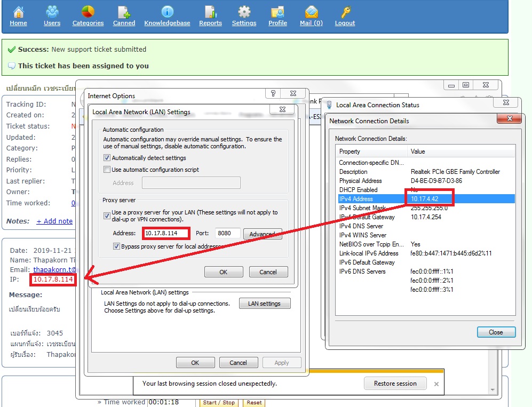Screen dimensions: 532x407
Task: Open the Categories menu link
Action: click(88, 23)
